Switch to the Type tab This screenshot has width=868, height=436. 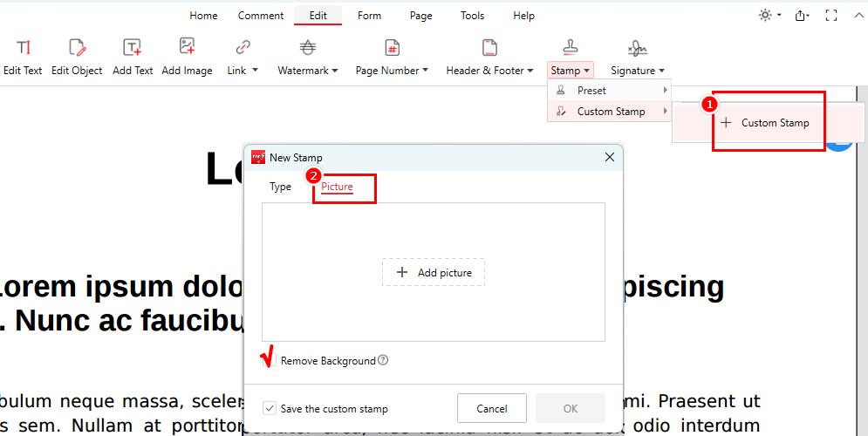coord(280,187)
